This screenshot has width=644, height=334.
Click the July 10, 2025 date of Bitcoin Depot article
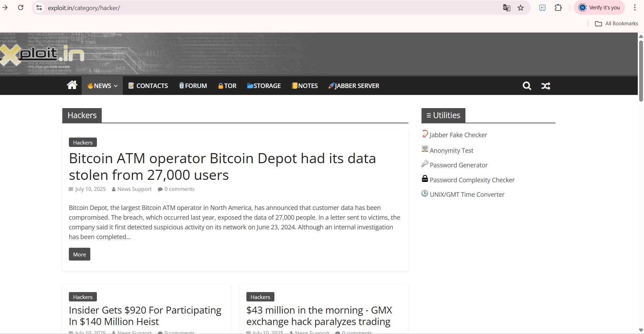90,189
